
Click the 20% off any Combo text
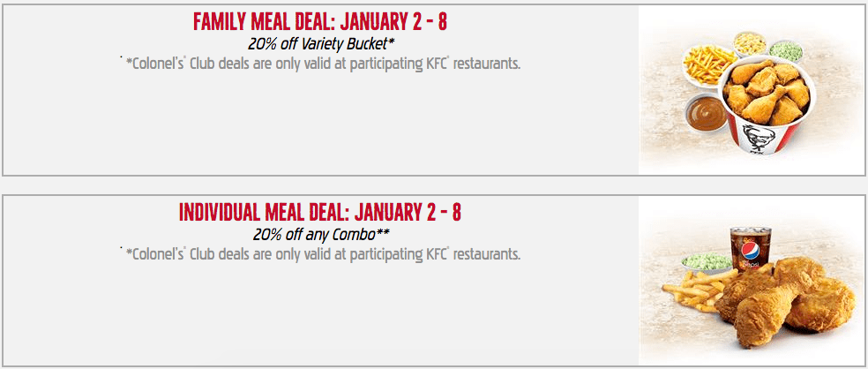321,234
